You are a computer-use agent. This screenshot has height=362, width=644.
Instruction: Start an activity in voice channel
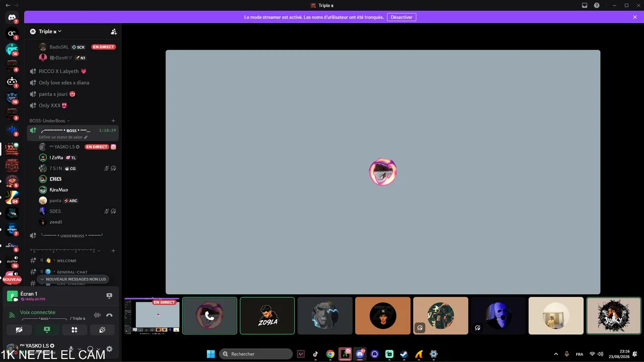coord(74,330)
